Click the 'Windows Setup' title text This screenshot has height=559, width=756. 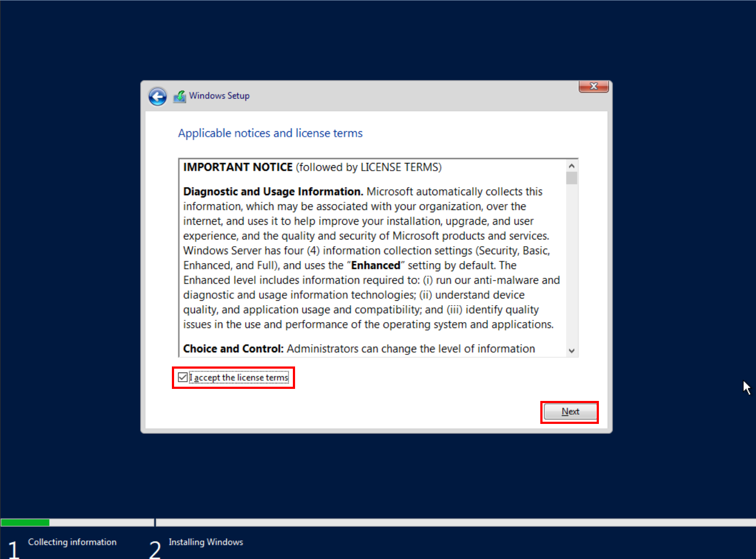[x=219, y=96]
